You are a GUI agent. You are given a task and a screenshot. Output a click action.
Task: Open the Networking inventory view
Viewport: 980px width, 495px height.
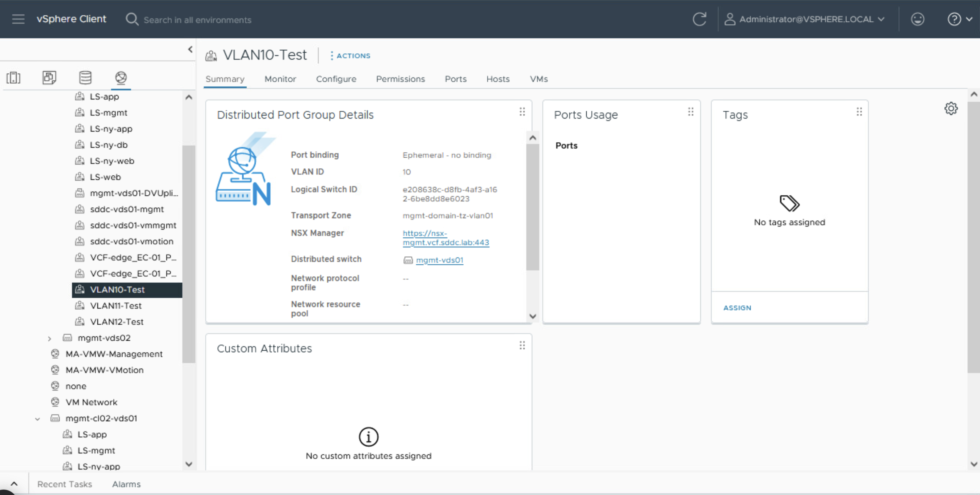click(121, 77)
